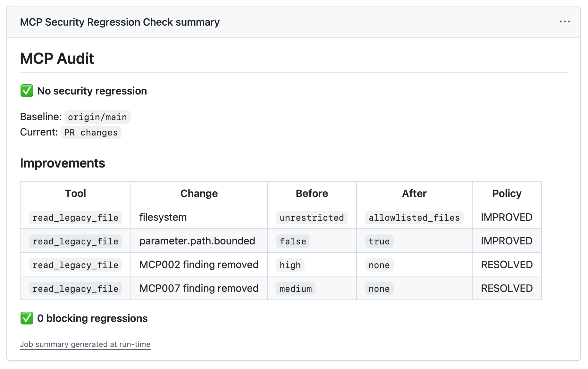588x369 pixels.
Task: Click the 'Current:' label
Action: [x=39, y=132]
